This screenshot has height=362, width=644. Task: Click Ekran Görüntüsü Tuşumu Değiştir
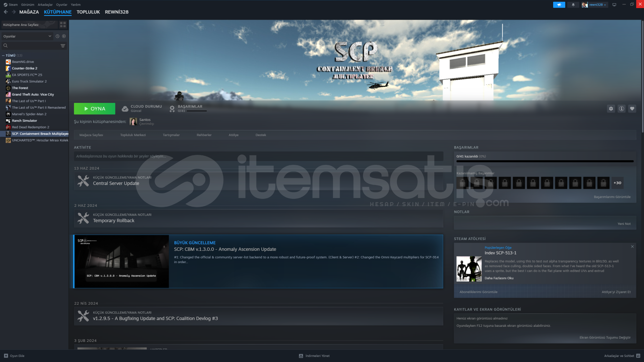[x=605, y=338]
